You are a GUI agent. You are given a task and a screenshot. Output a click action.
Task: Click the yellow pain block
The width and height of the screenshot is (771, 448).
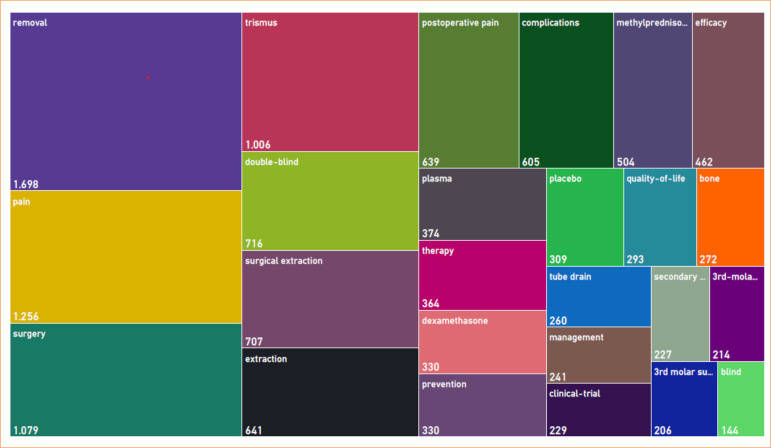click(126, 257)
